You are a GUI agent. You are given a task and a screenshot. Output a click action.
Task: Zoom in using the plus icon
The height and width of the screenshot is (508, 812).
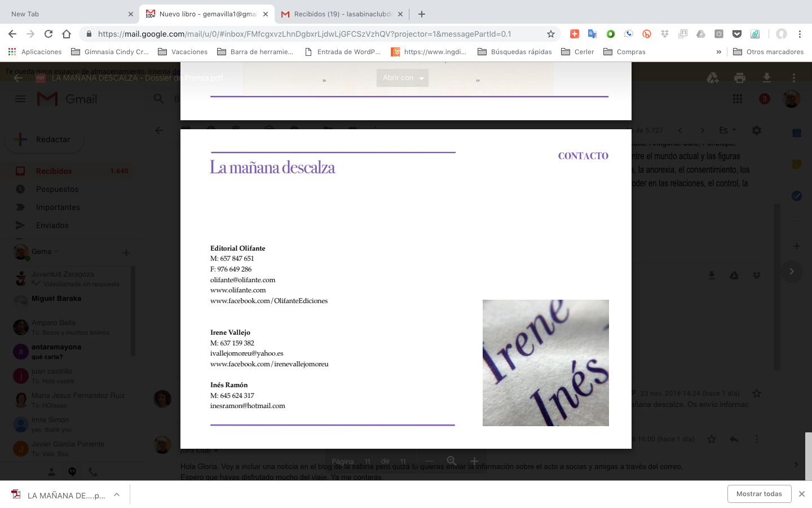(x=474, y=461)
